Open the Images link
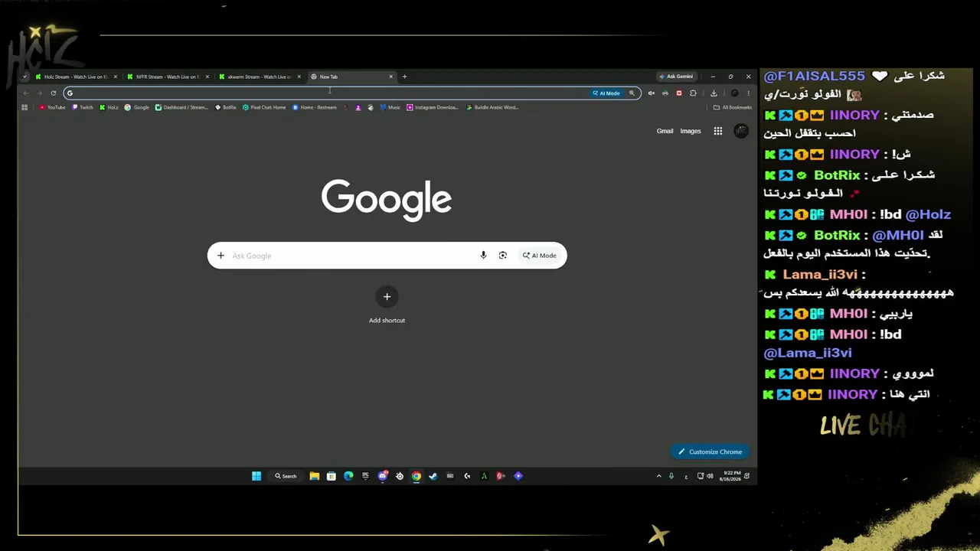Screen dimensions: 980x551 pyautogui.click(x=690, y=131)
